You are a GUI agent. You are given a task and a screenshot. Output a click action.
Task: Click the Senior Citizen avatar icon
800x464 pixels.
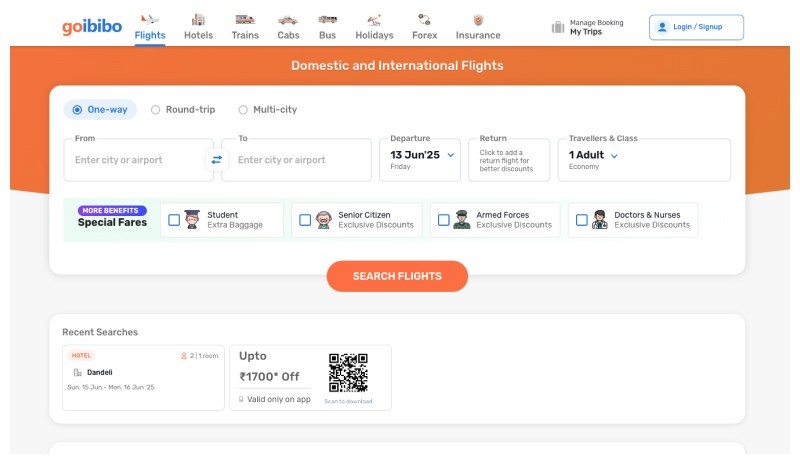(x=323, y=219)
